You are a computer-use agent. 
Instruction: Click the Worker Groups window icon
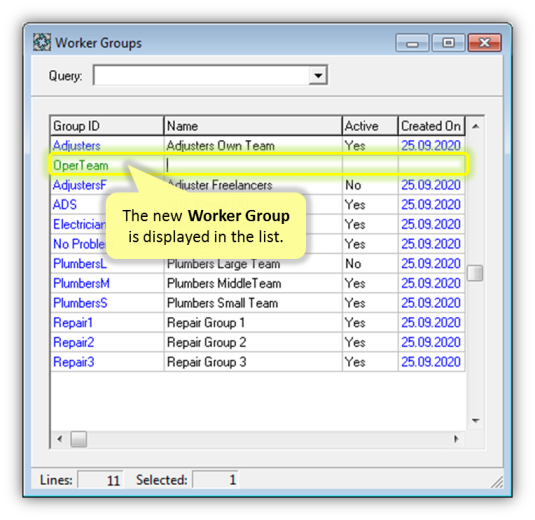(x=42, y=42)
